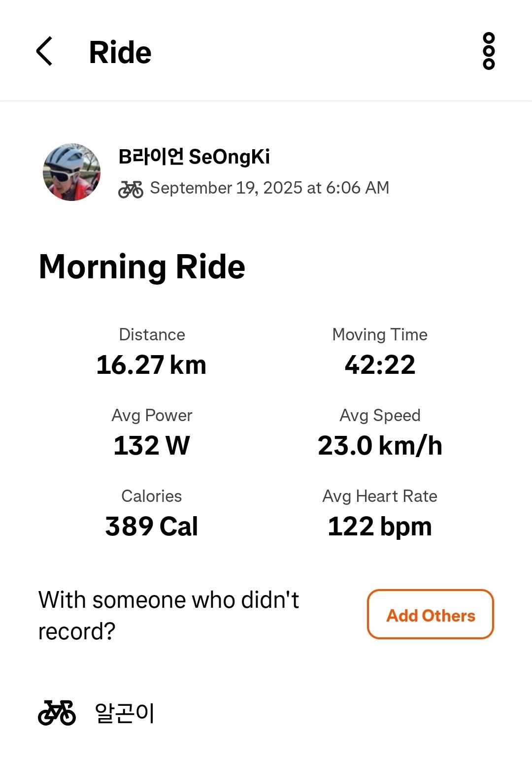Open athlete name B라이언 SeOngKi
The image size is (532, 758).
(x=194, y=157)
